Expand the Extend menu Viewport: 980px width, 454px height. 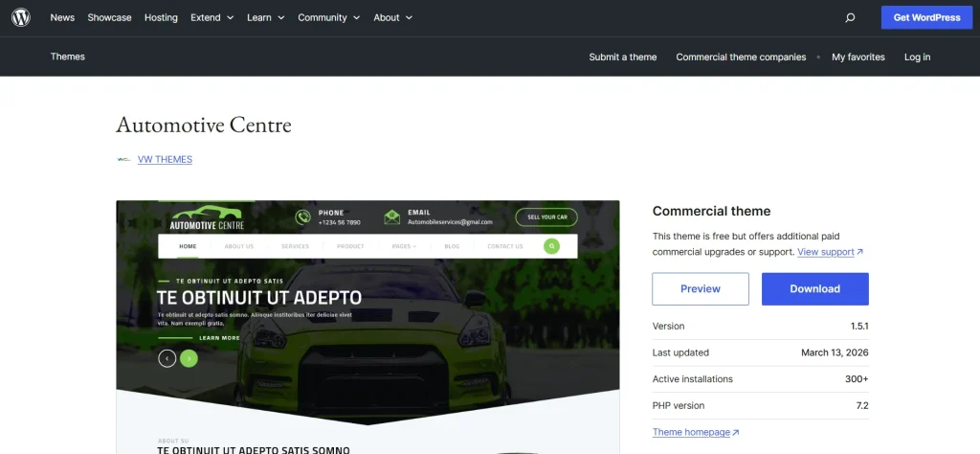[212, 17]
